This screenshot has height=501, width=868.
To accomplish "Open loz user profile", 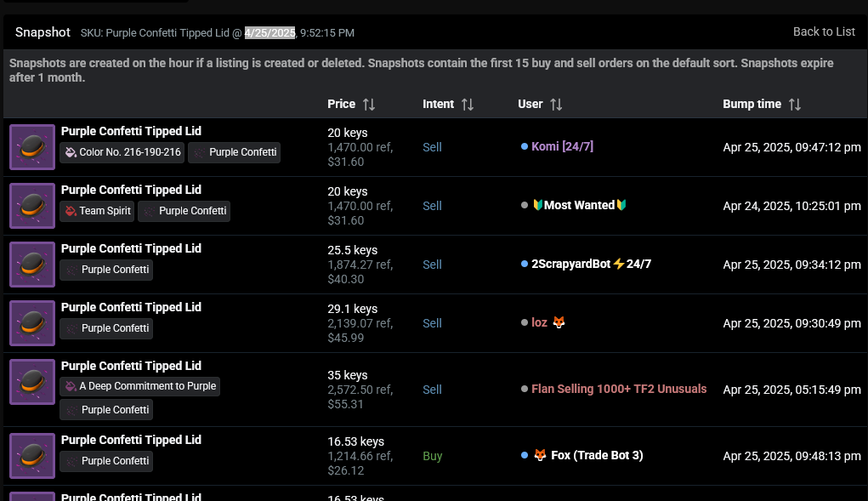I will click(x=548, y=322).
